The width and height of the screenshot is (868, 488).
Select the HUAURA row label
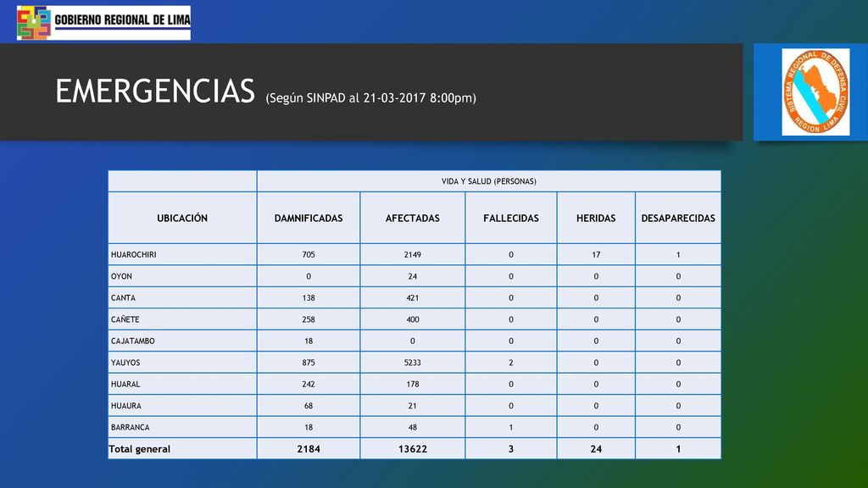[x=126, y=406]
